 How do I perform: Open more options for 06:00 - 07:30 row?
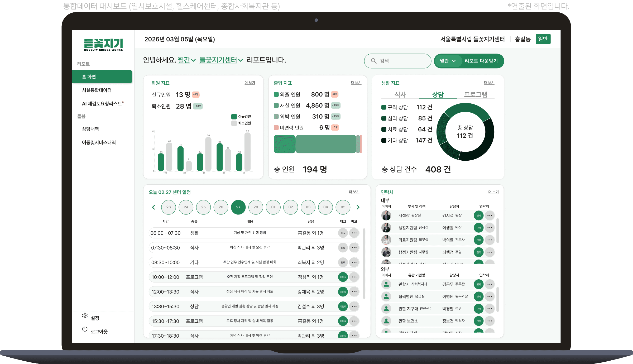click(x=354, y=233)
